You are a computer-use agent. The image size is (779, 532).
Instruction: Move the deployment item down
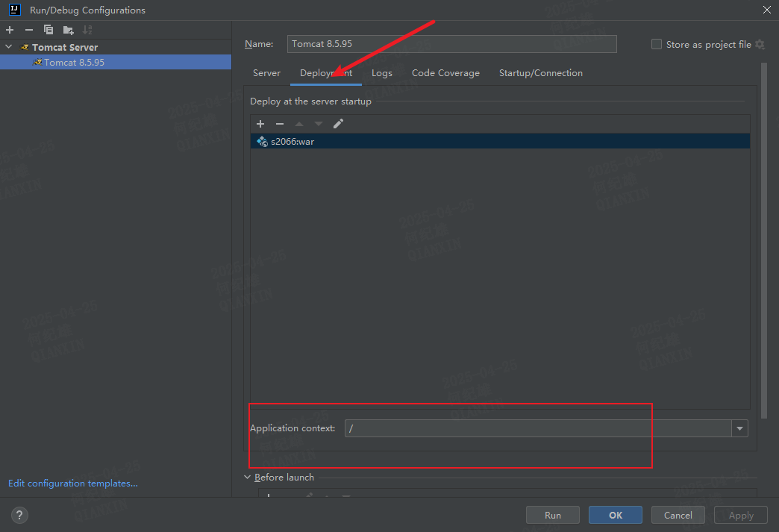point(319,124)
